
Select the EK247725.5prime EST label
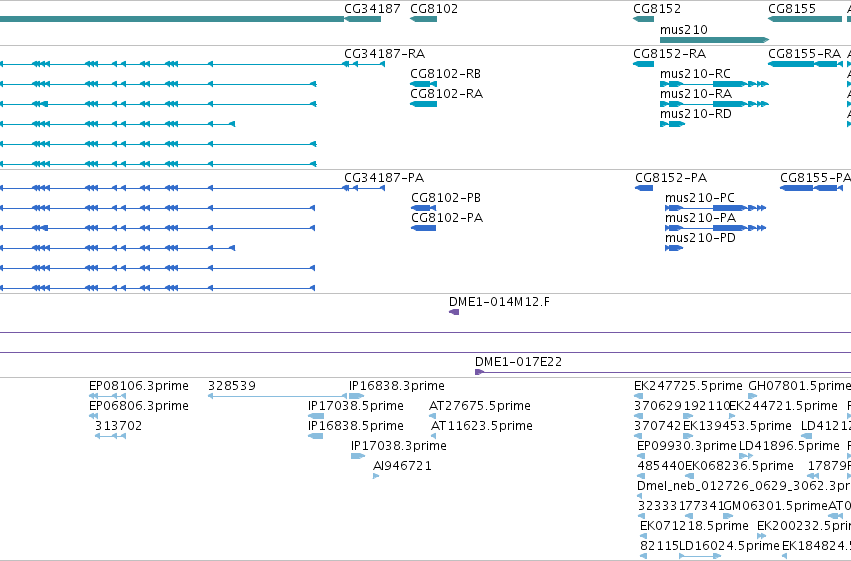688,386
